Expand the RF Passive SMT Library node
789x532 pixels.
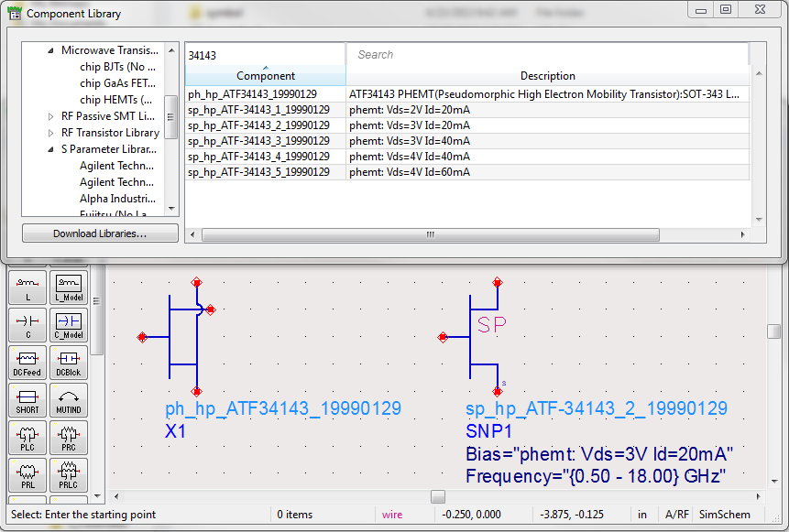point(51,117)
